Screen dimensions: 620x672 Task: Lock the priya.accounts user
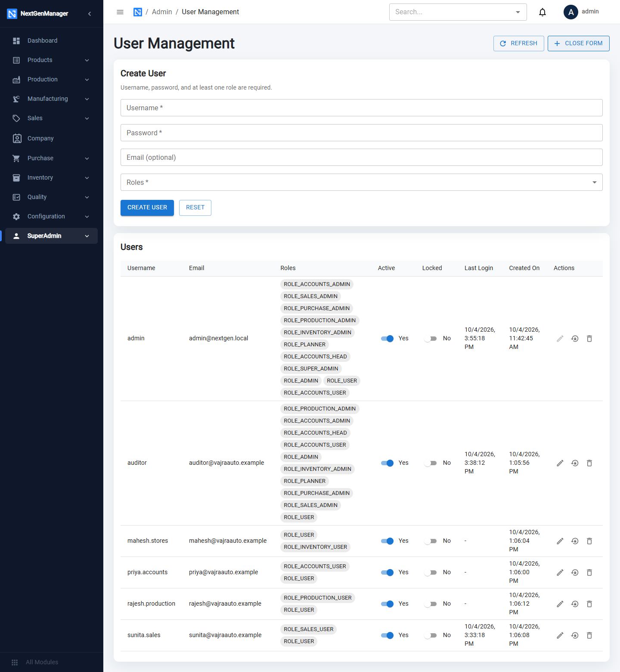[431, 572]
